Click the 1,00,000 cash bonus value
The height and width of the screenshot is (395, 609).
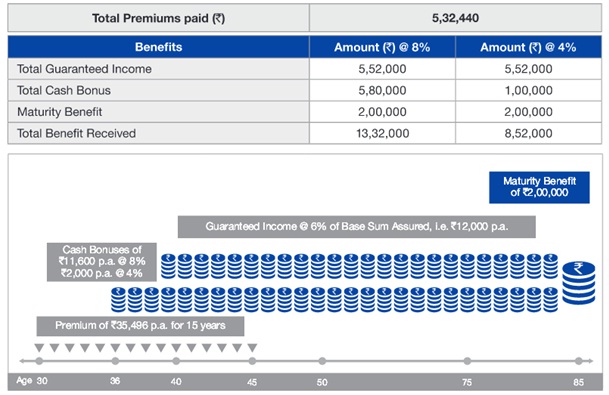(x=528, y=90)
